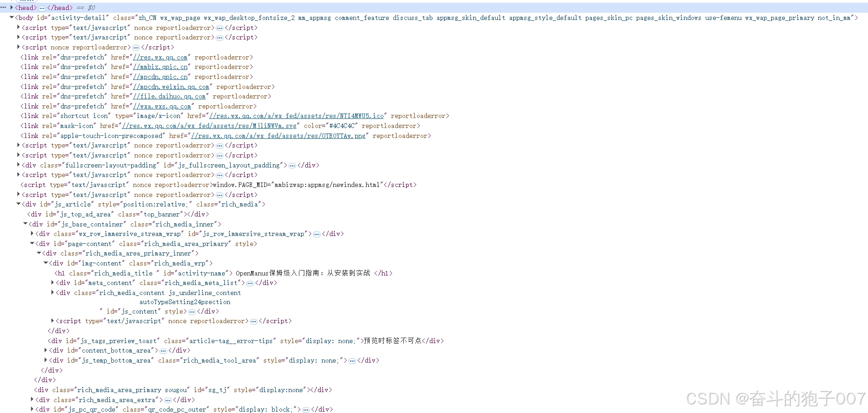Click ellipsis in content_bottom_area div

coord(163,351)
